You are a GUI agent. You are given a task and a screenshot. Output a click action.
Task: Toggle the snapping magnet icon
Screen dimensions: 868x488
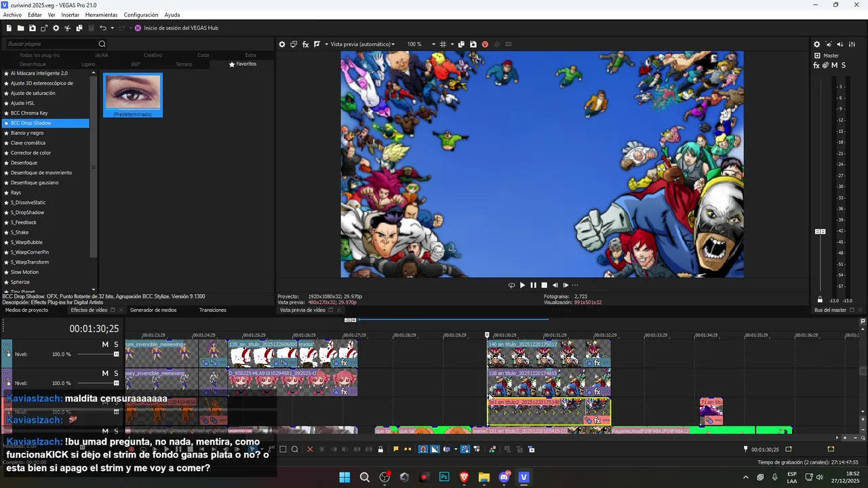click(x=423, y=449)
